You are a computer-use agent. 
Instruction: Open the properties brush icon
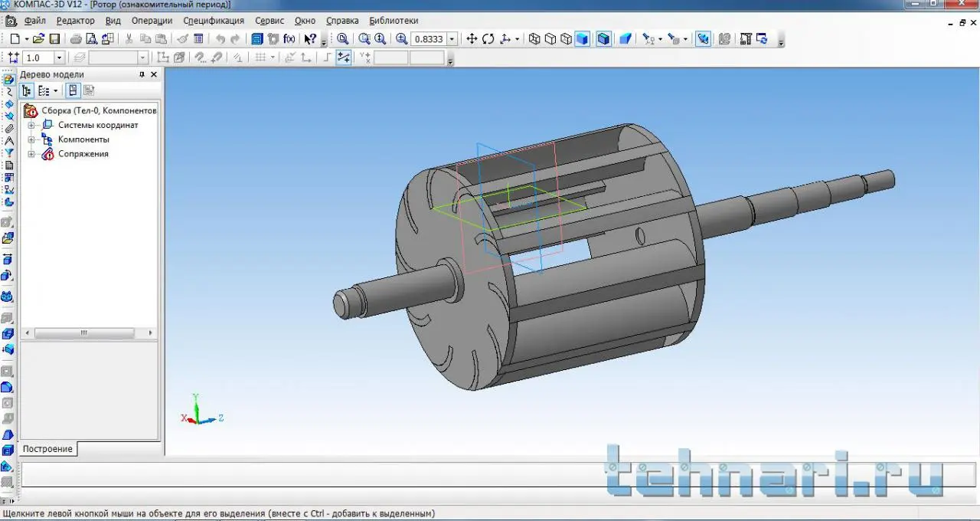point(182,38)
